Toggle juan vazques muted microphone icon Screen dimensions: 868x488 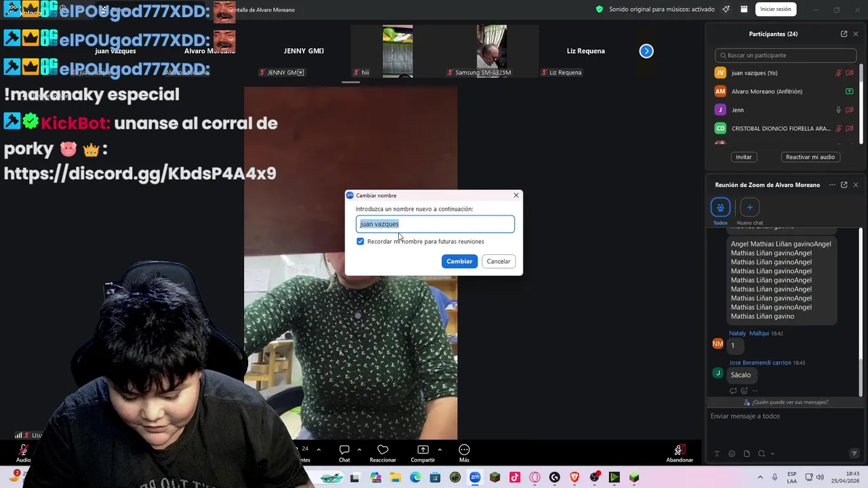[838, 73]
